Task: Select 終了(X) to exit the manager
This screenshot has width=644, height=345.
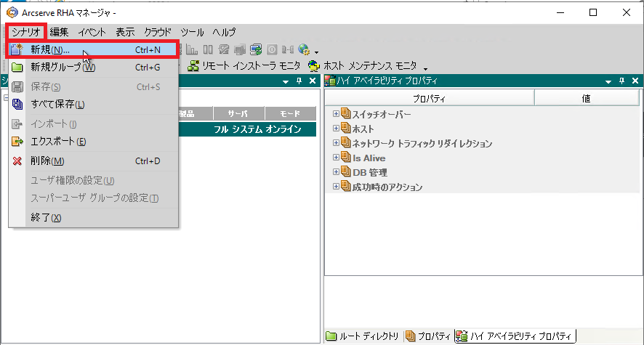Action: (x=94, y=217)
